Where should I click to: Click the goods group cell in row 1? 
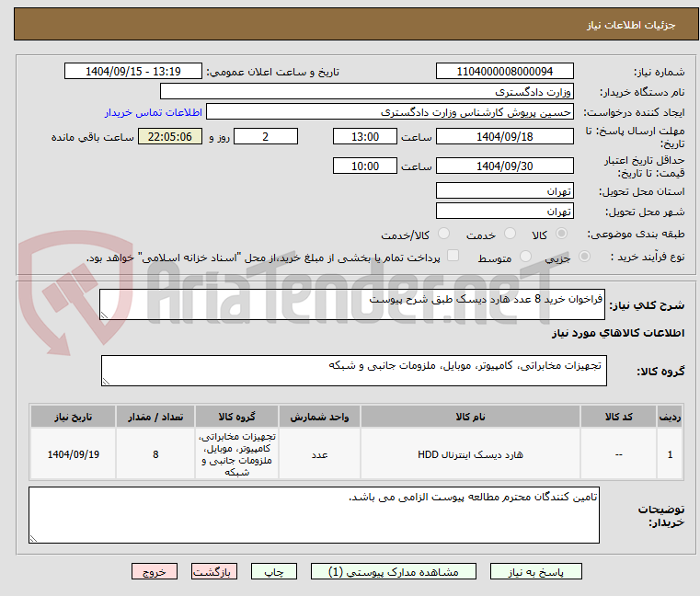click(x=236, y=454)
